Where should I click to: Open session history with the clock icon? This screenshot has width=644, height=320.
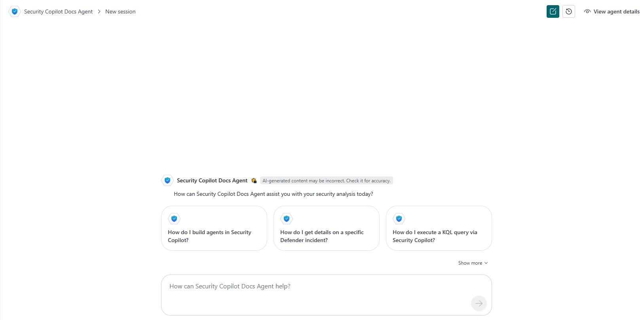(x=569, y=11)
